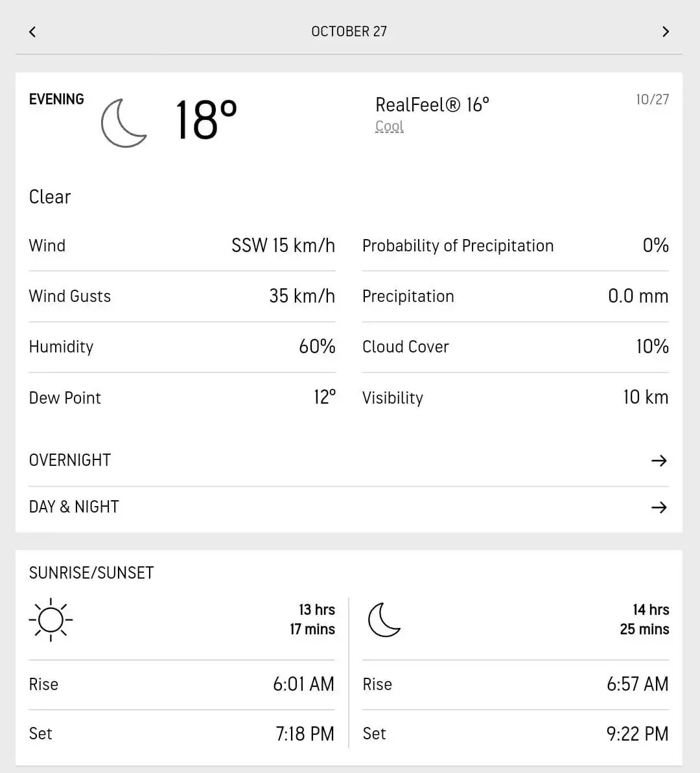Go to the next day with the right chevron
Screen dimensions: 700x773
(x=665, y=32)
